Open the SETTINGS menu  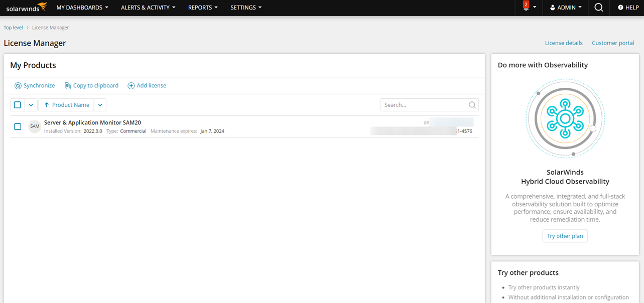click(x=246, y=8)
